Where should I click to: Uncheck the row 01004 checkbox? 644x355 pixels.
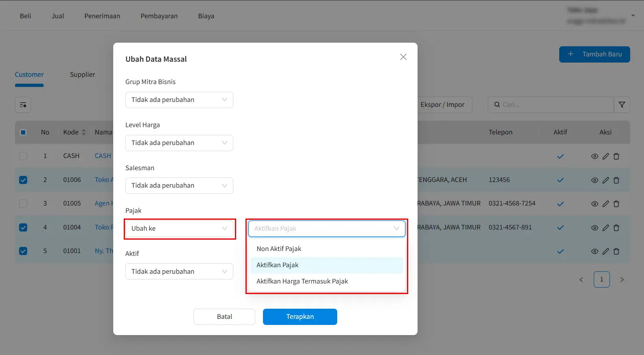tap(23, 227)
